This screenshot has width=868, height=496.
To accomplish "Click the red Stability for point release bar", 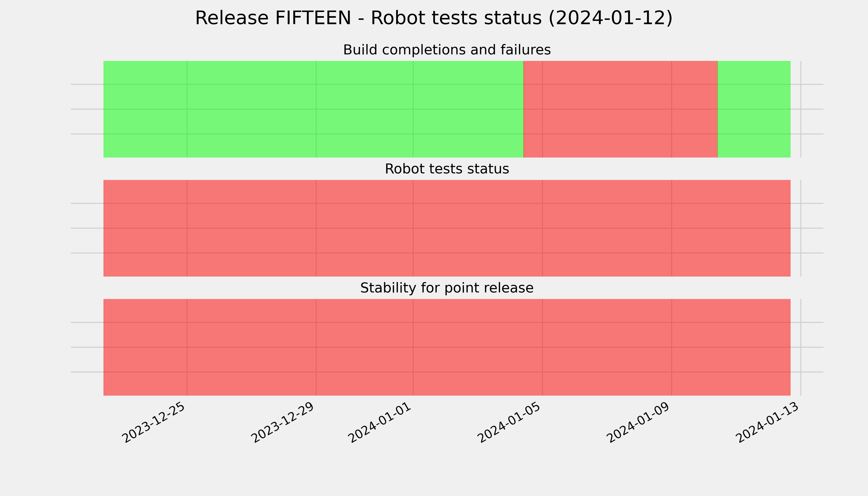I will coord(447,347).
